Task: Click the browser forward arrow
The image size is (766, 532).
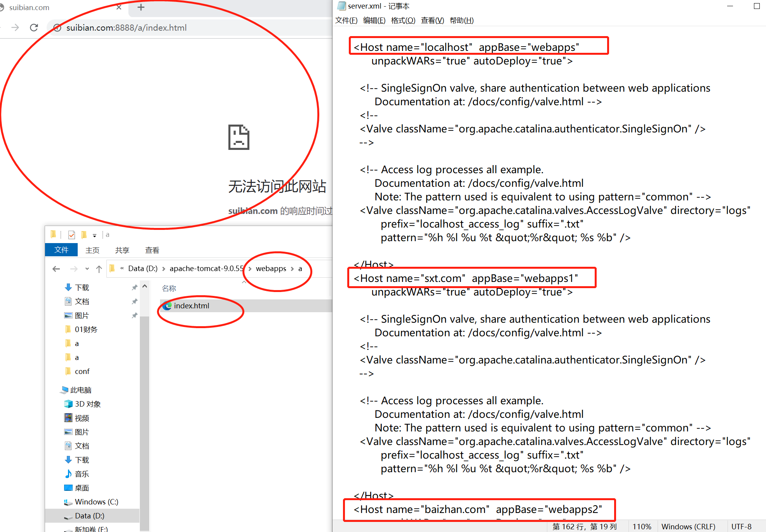Action: (15, 28)
